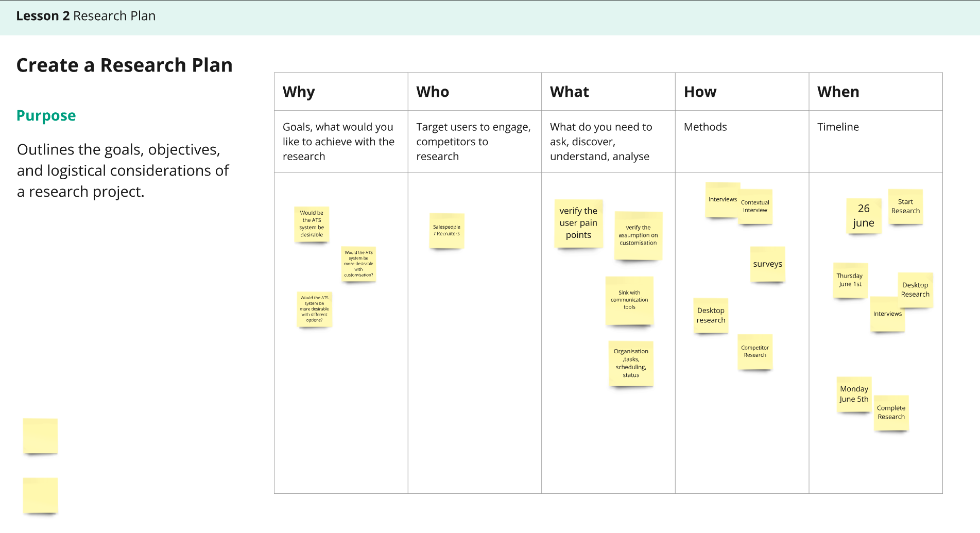Click the "Contextual Interview" sticky note
The image size is (980, 533).
(x=755, y=207)
